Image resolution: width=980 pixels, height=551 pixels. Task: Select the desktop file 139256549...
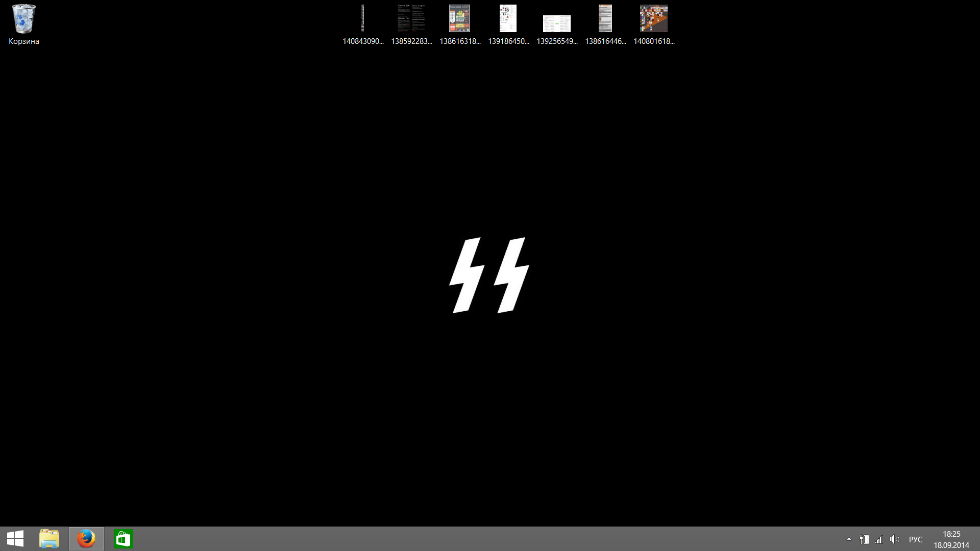coord(557,23)
